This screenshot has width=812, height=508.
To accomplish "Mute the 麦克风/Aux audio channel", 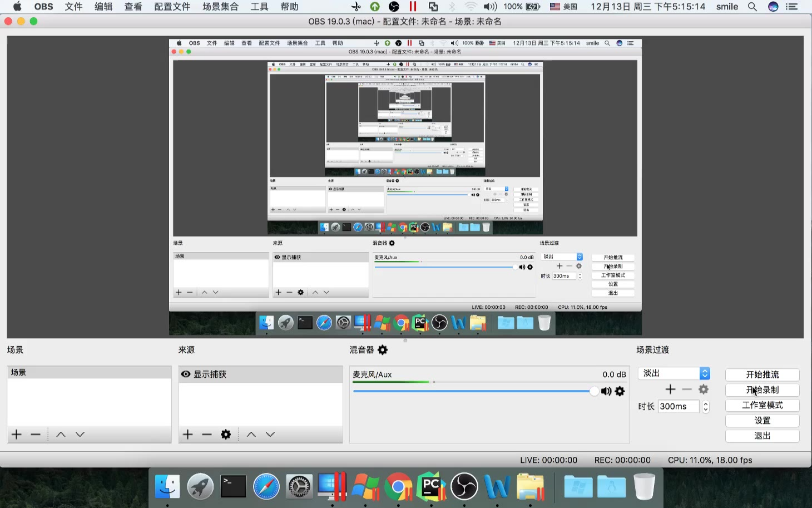I will point(606,392).
